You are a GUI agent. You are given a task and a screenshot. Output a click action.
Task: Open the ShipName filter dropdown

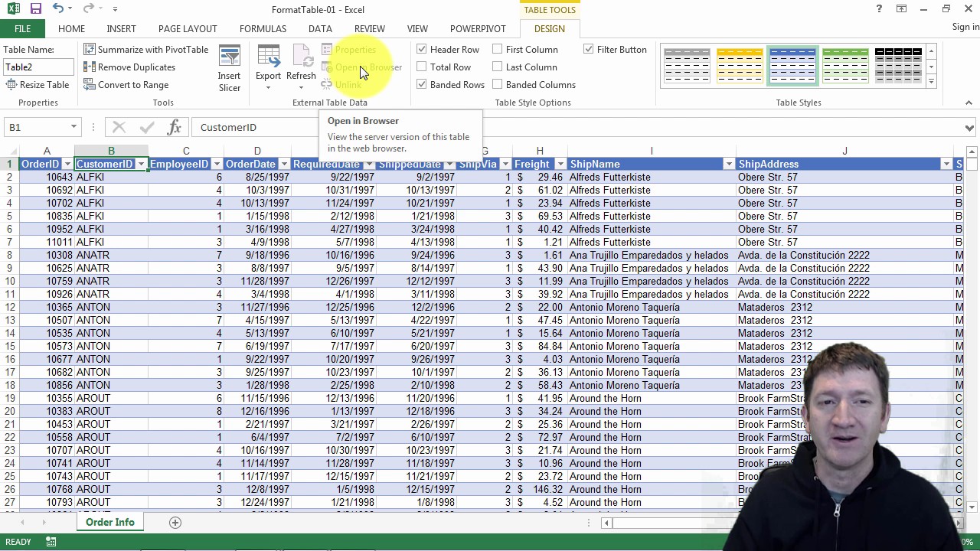click(x=729, y=164)
